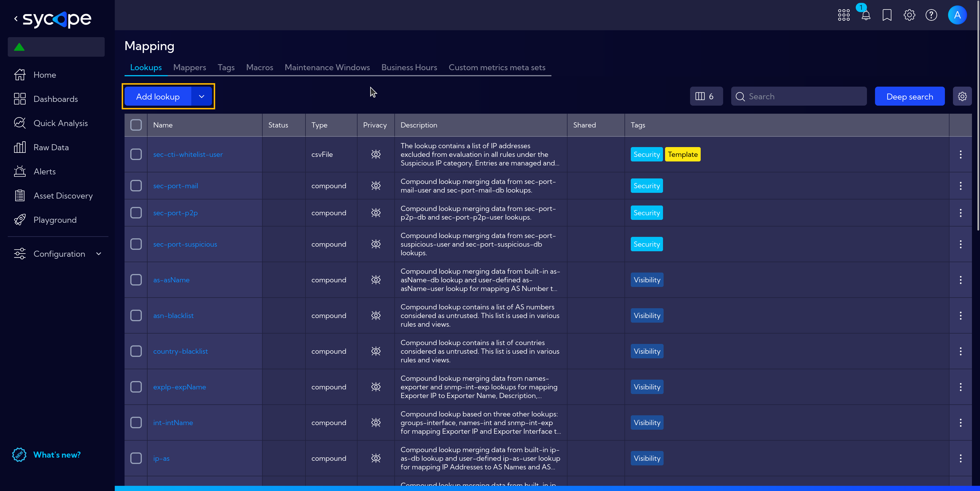Open row actions menu for sec-port-suspicious
The height and width of the screenshot is (491, 980).
pos(960,244)
